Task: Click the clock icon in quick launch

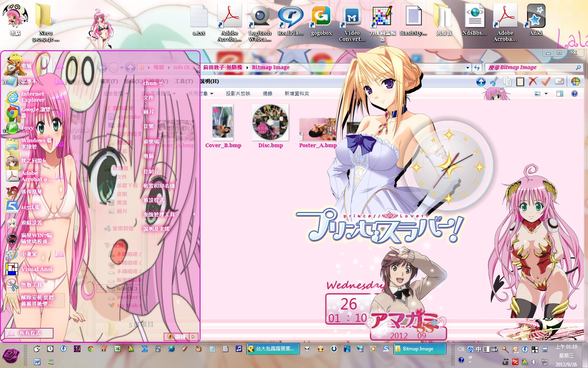Action: (50, 349)
